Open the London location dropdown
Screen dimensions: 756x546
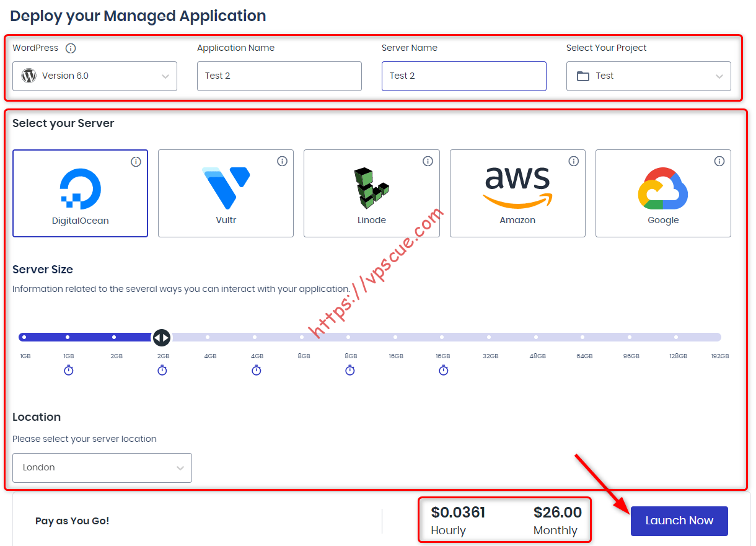pyautogui.click(x=102, y=468)
